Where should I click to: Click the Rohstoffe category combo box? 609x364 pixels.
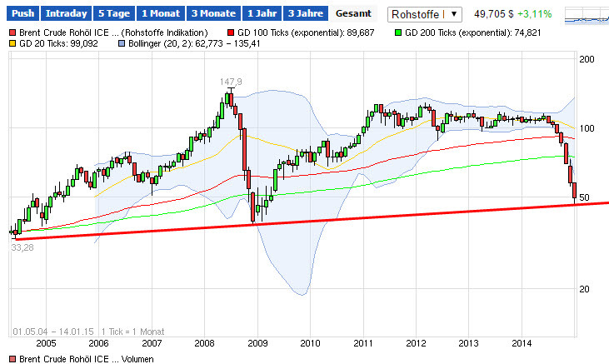pos(425,14)
